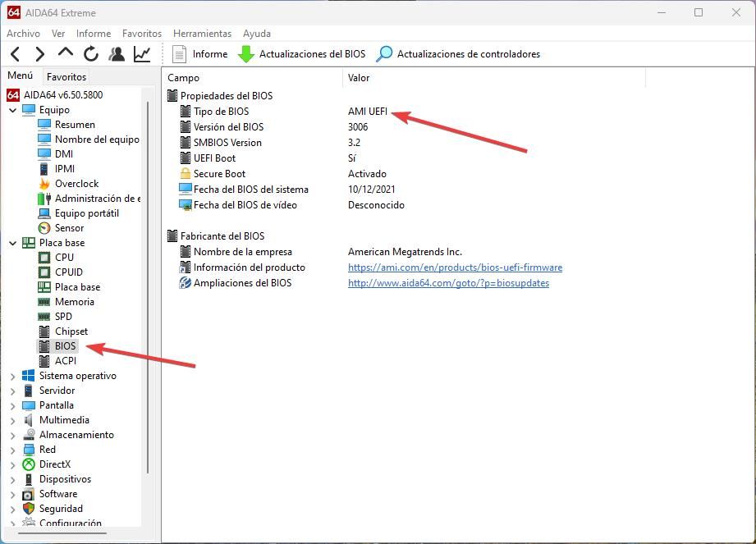Click the line graph toolbar icon
Image resolution: width=756 pixels, height=544 pixels.
(142, 54)
